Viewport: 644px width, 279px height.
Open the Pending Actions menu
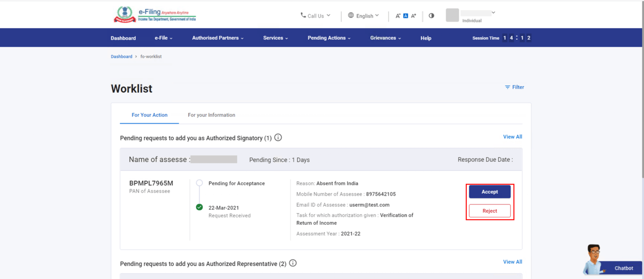click(x=329, y=38)
